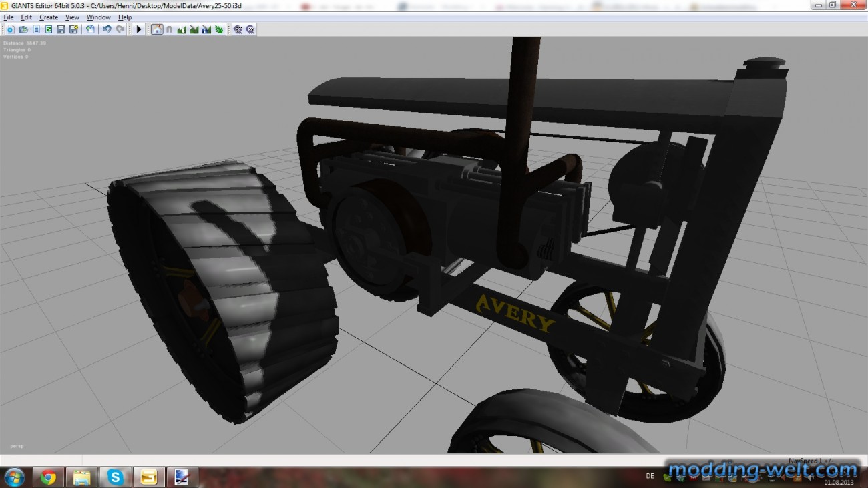Click second checkered gear toolbar icon
The width and height of the screenshot is (868, 488).
[250, 29]
